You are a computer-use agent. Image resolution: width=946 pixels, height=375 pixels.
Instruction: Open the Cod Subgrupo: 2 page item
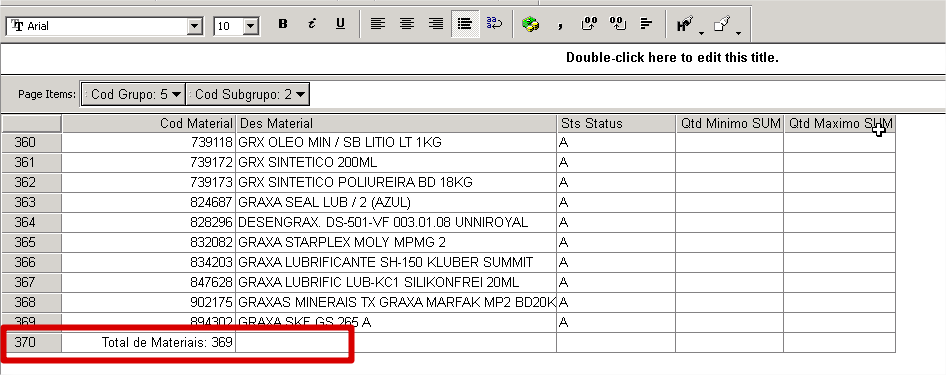248,94
